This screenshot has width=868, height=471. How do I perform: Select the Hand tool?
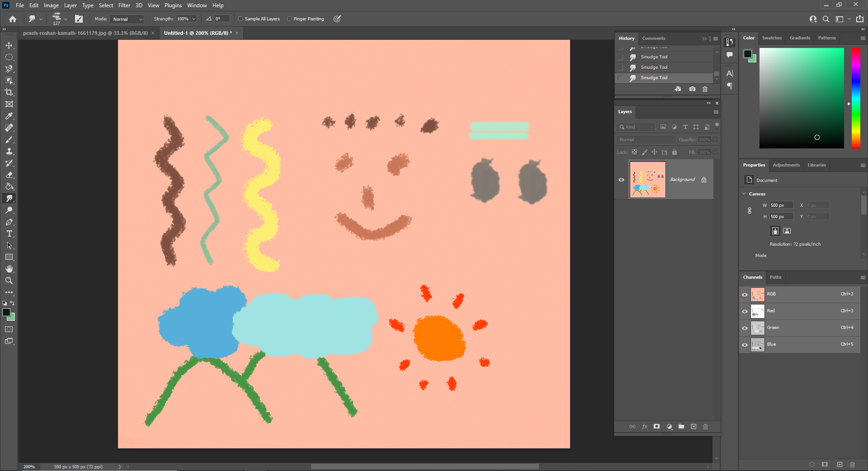pos(9,269)
